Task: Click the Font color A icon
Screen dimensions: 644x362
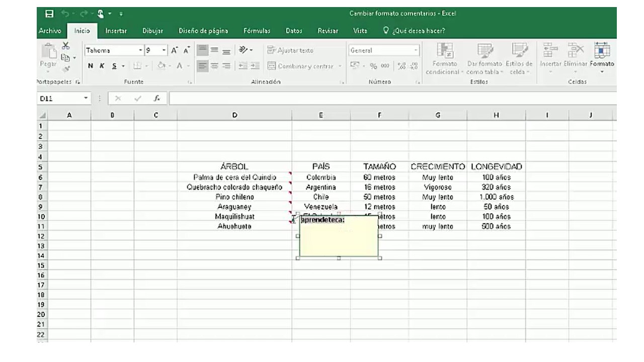Action: [180, 66]
